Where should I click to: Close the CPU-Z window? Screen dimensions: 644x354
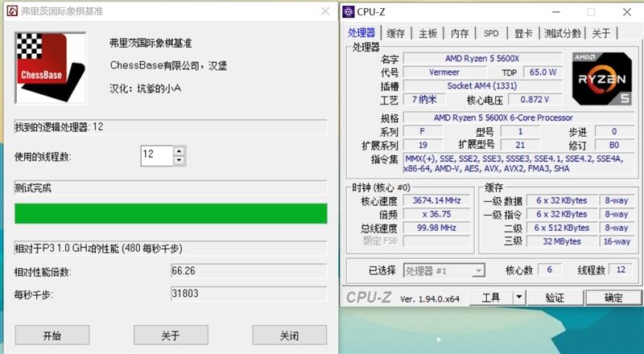(627, 12)
